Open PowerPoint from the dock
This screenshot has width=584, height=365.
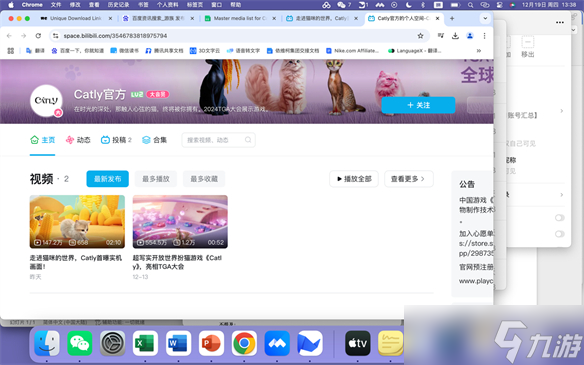click(x=211, y=343)
